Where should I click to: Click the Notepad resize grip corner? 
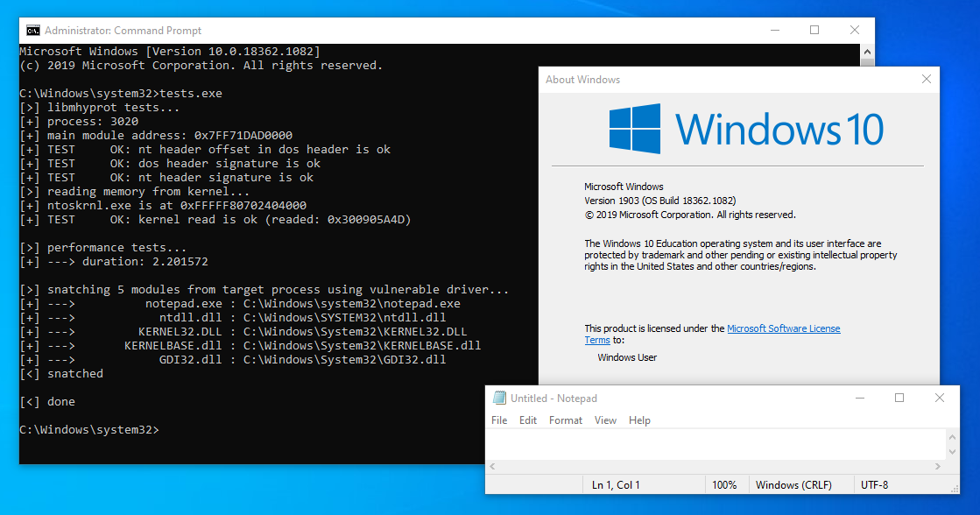pos(954,488)
